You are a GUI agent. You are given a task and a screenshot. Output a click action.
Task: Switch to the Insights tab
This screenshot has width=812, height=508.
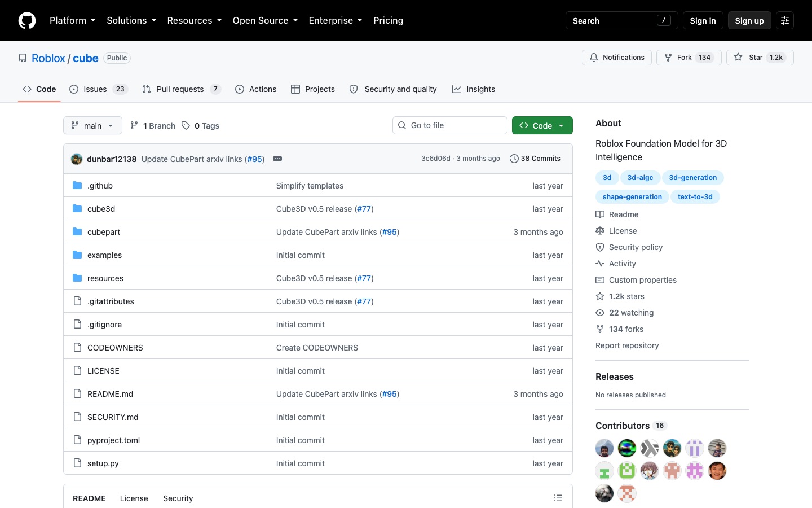pos(474,89)
